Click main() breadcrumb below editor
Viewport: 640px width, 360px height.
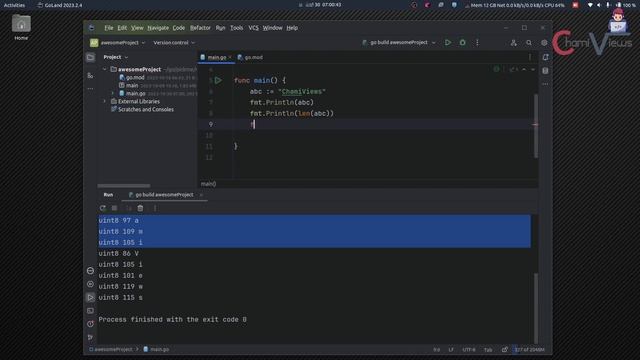point(208,184)
